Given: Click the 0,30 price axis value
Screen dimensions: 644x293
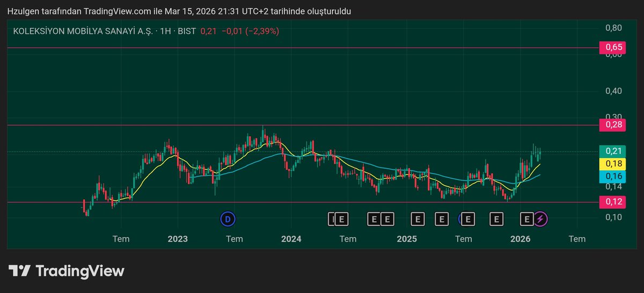Looking at the screenshot, I should 614,116.
